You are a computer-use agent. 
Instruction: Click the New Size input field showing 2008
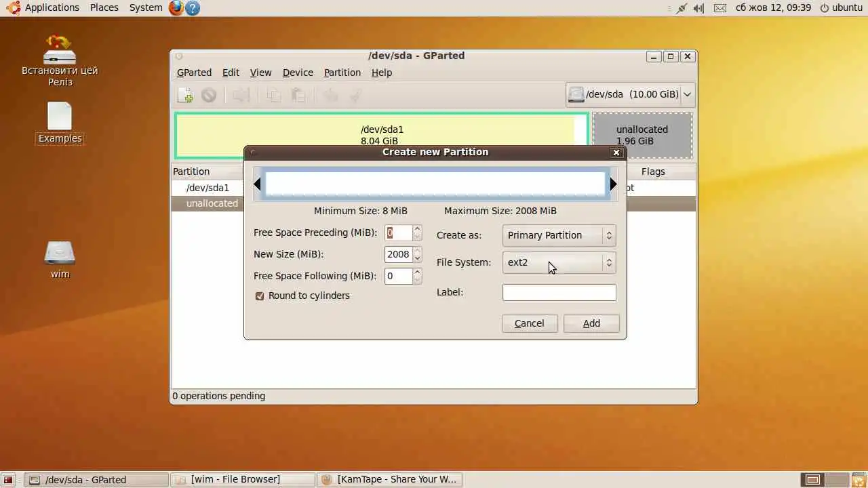399,255
